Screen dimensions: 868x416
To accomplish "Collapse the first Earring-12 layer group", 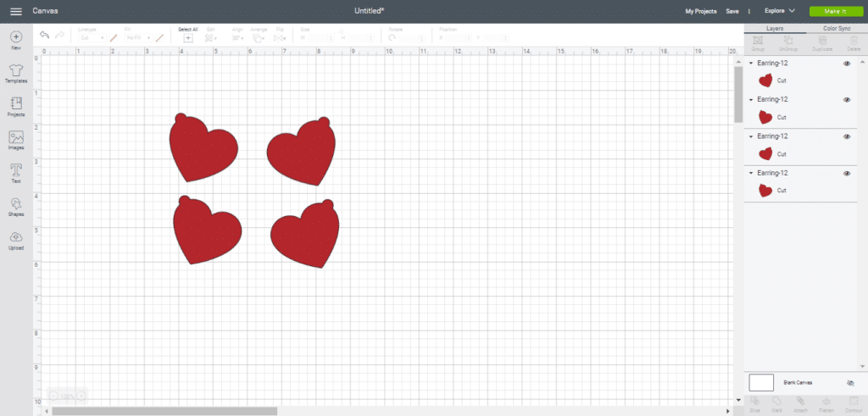I will (751, 64).
